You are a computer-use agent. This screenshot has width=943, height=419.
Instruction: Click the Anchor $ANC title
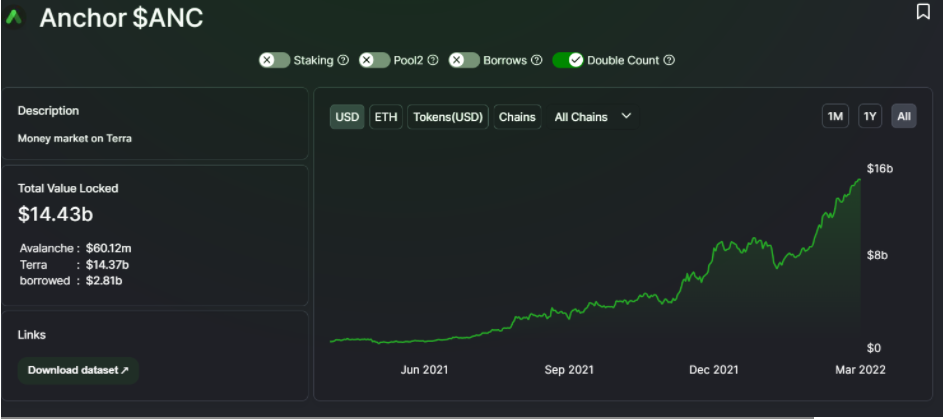121,18
